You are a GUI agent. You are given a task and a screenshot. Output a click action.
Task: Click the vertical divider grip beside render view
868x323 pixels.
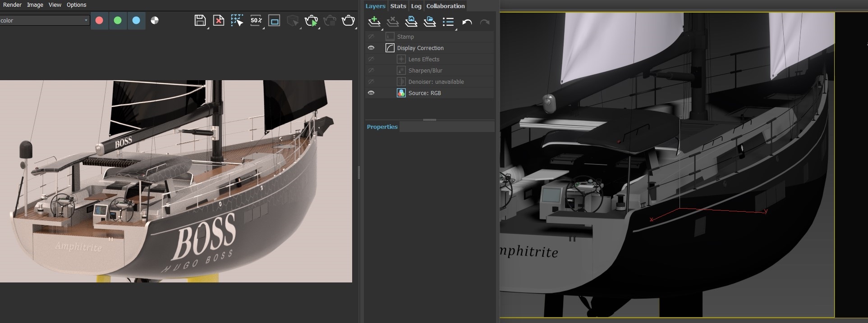(x=359, y=173)
